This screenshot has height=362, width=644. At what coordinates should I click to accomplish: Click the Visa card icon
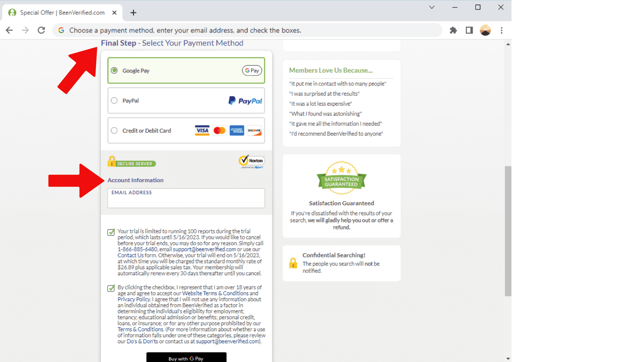[x=201, y=130]
